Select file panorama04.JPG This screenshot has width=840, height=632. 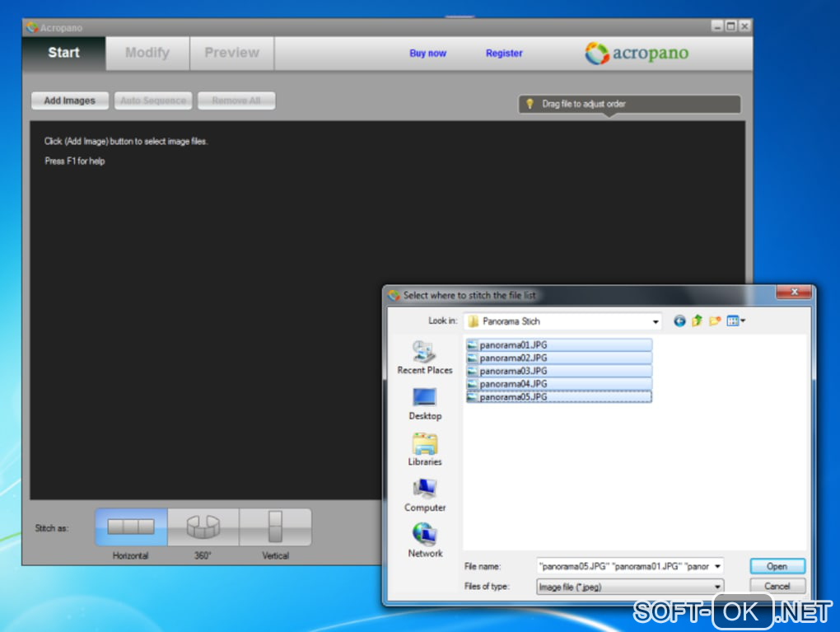[559, 384]
